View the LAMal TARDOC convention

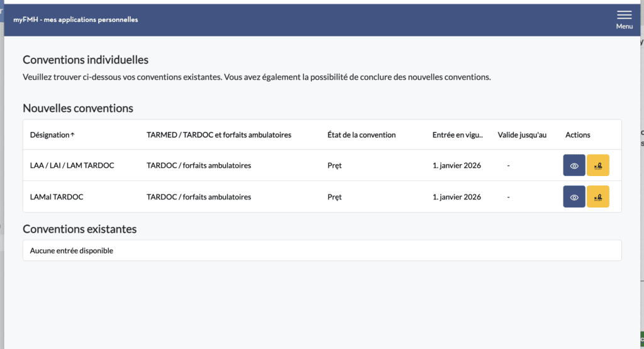pyautogui.click(x=574, y=197)
